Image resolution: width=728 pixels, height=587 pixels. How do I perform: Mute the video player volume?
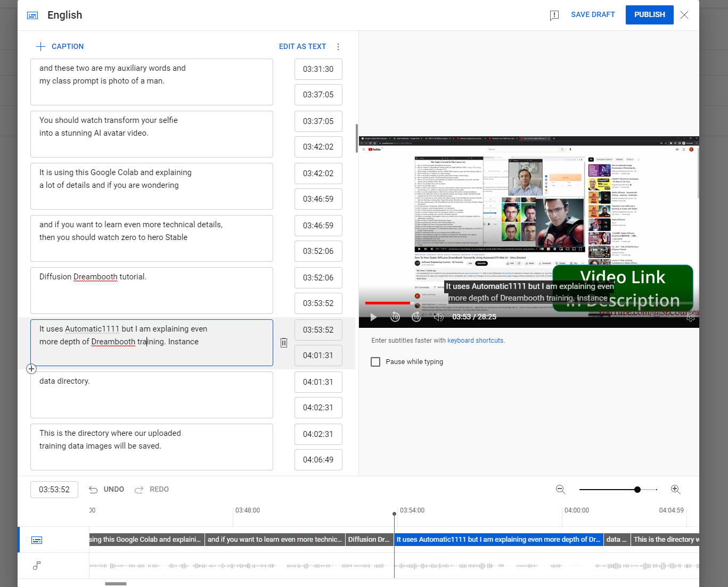[438, 317]
